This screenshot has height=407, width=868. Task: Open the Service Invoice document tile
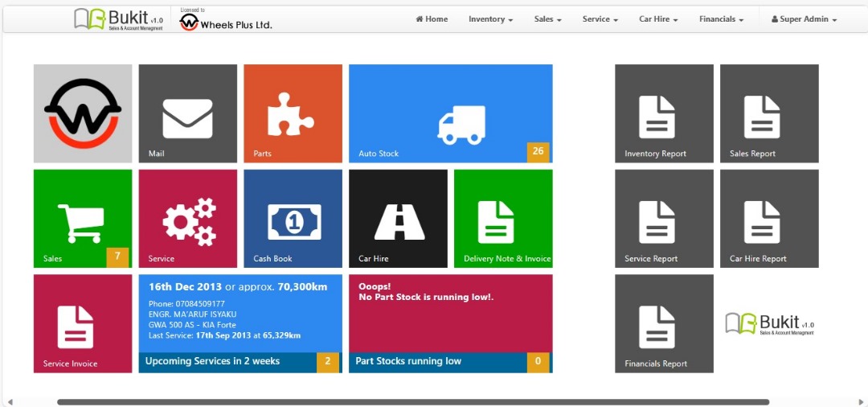82,323
